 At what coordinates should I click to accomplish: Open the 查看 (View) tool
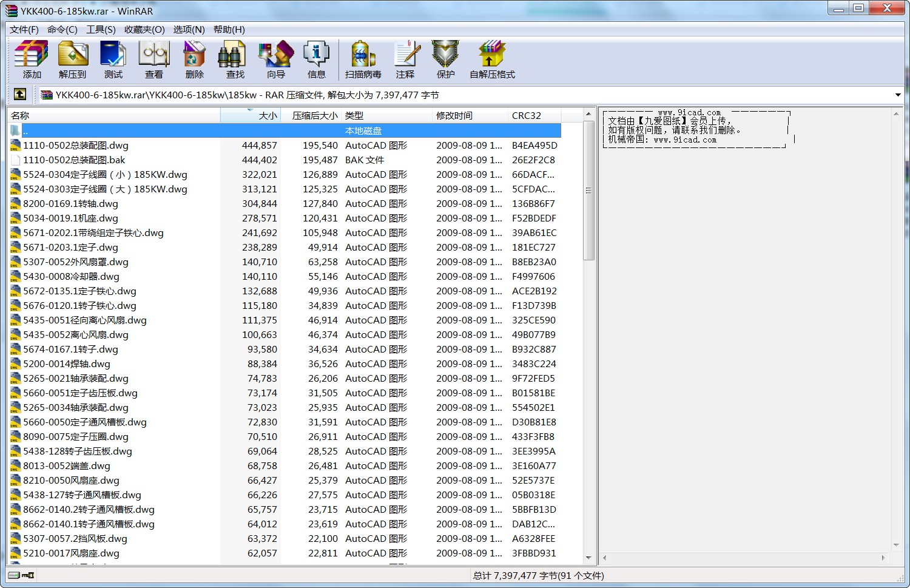pos(154,59)
